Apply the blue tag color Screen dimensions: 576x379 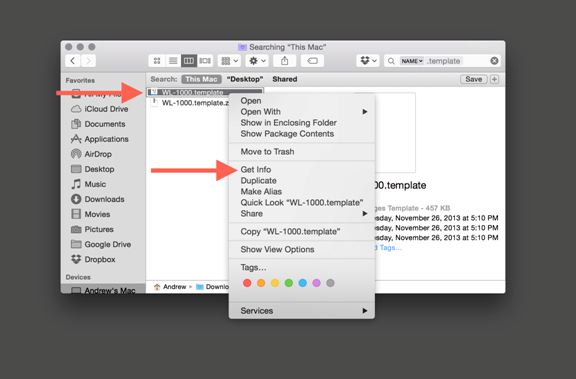click(303, 283)
